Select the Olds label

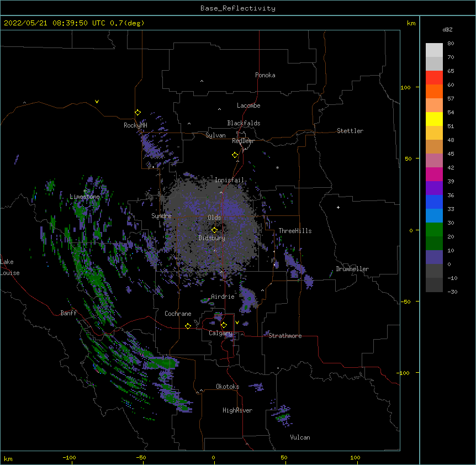tap(214, 218)
